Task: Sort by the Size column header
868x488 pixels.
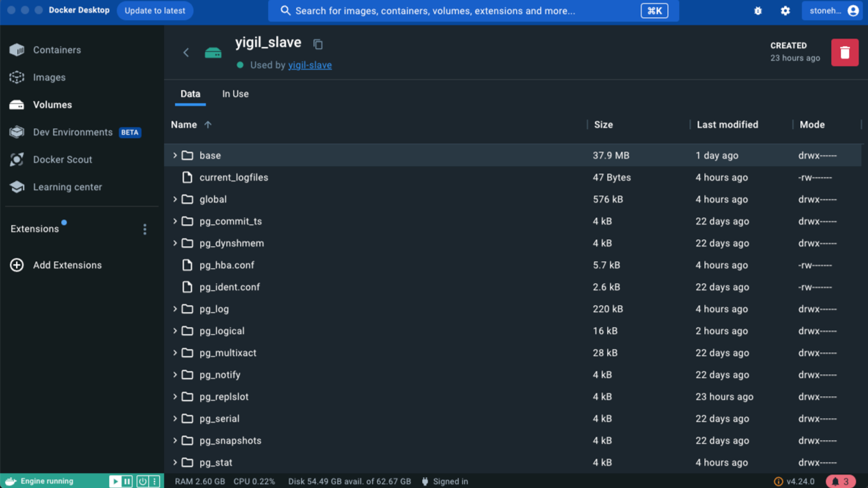Action: (x=603, y=125)
